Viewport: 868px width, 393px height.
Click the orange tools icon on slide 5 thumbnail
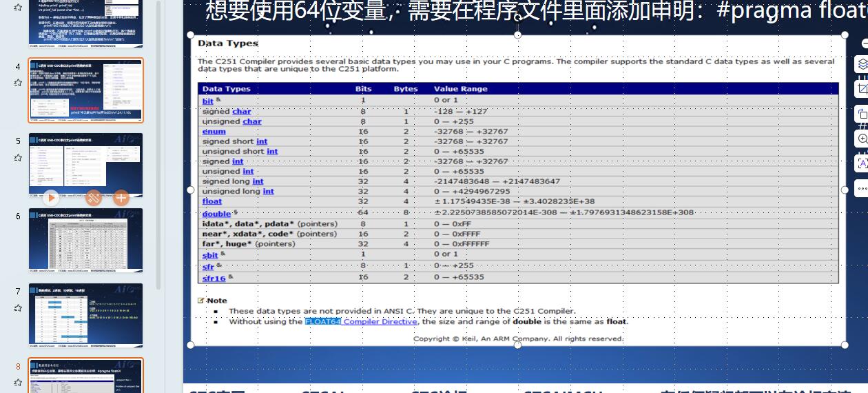94,198
